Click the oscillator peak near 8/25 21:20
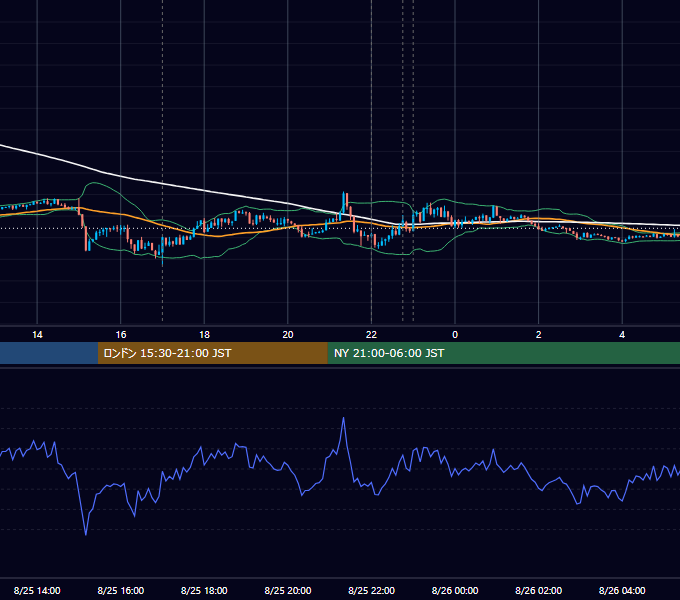 [x=343, y=418]
